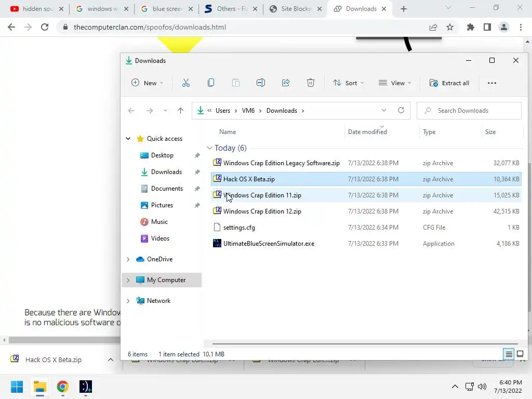Click the Copy icon in Explorer toolbar

pos(211,83)
